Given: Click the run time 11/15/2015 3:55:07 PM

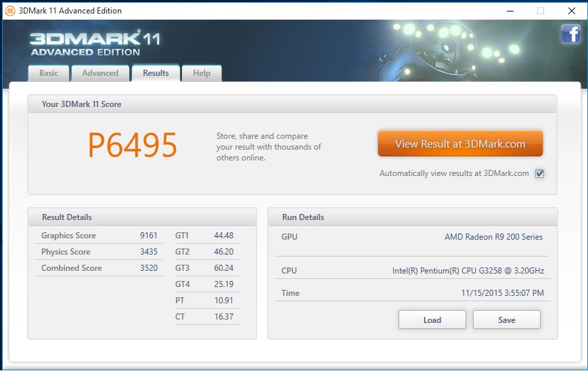Looking at the screenshot, I should pos(503,293).
